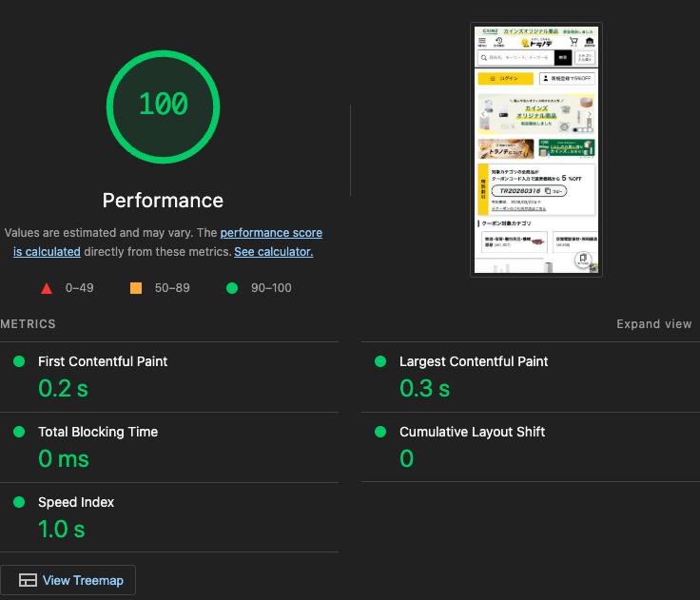Click the 0.2 s First Contentful Paint value
The image size is (700, 600).
pos(63,388)
